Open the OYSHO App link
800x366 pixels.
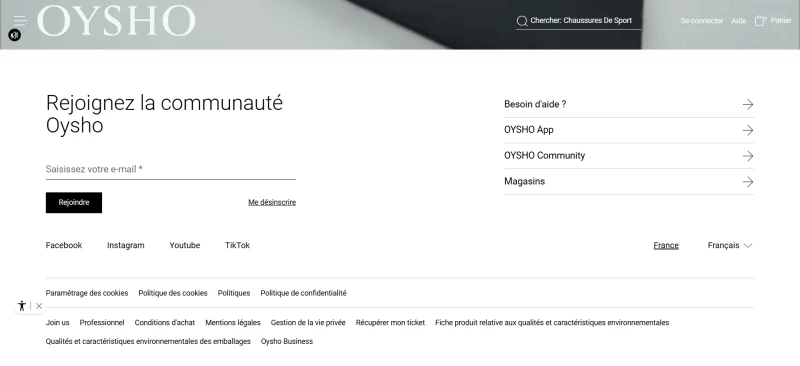(x=529, y=130)
